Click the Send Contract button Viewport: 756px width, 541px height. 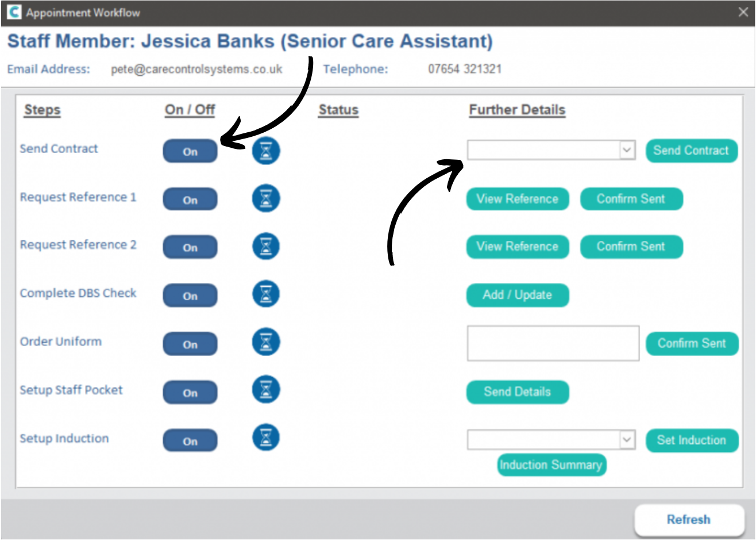(691, 151)
